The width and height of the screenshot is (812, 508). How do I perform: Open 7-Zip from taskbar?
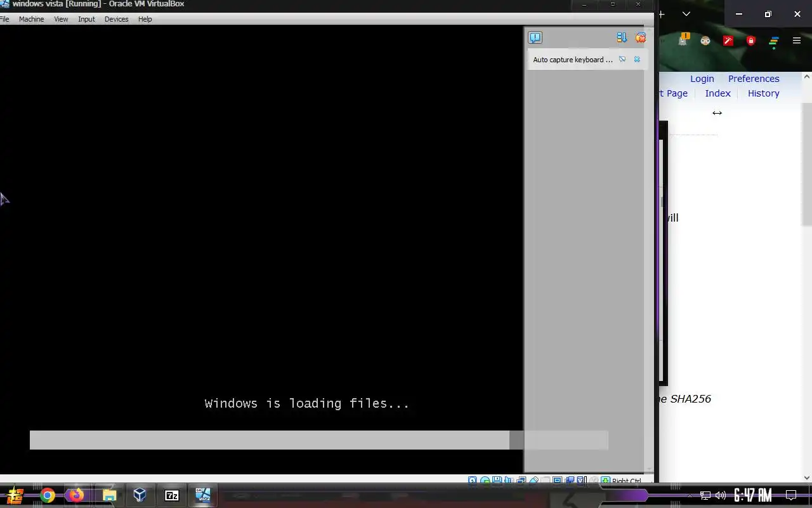point(172,495)
